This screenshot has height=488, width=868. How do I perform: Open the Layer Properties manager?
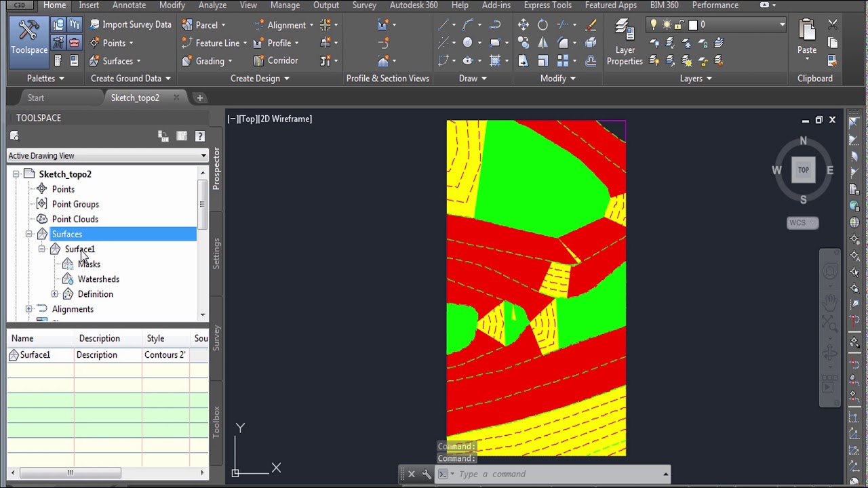(x=625, y=43)
